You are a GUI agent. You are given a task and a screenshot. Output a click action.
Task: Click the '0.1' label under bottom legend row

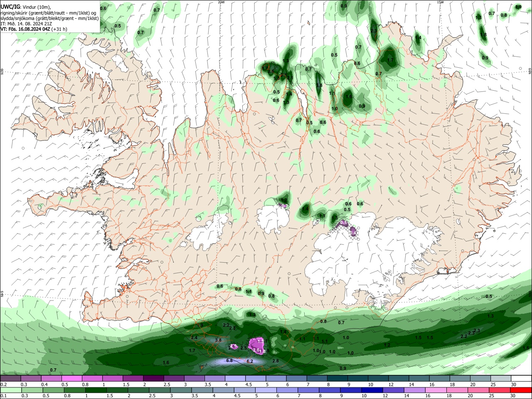point(3,397)
